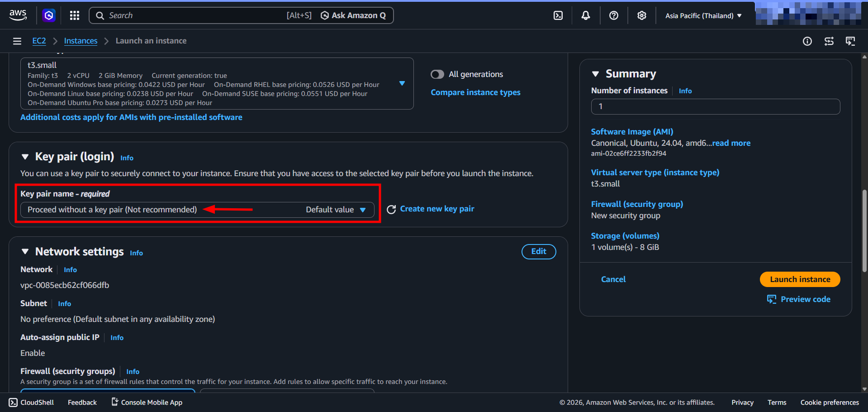Collapse the Network settings section

25,252
